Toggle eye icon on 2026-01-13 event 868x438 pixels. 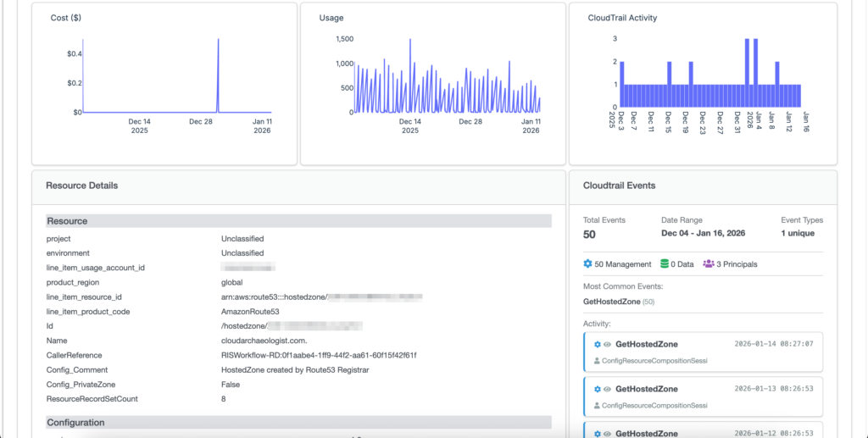[x=607, y=389]
